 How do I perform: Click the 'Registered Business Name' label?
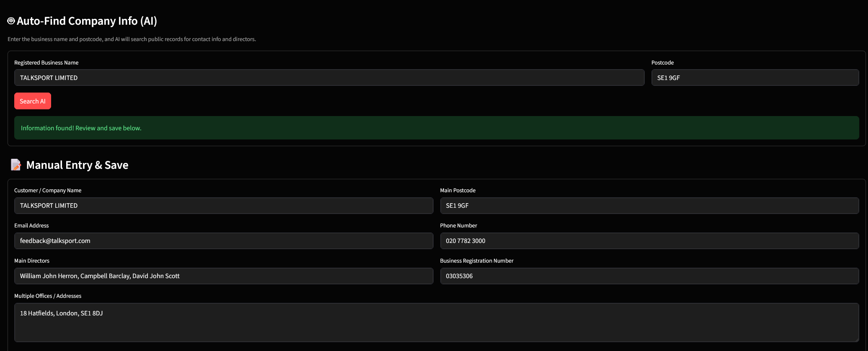coord(46,62)
